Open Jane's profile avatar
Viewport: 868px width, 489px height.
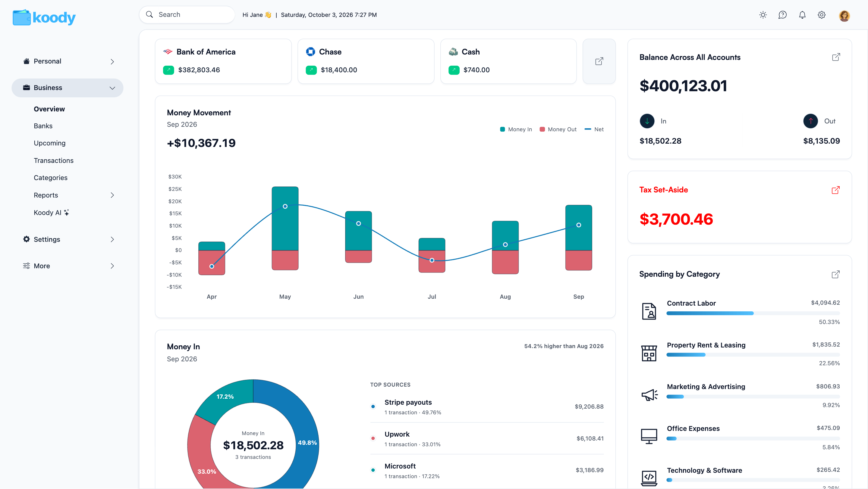(x=844, y=15)
